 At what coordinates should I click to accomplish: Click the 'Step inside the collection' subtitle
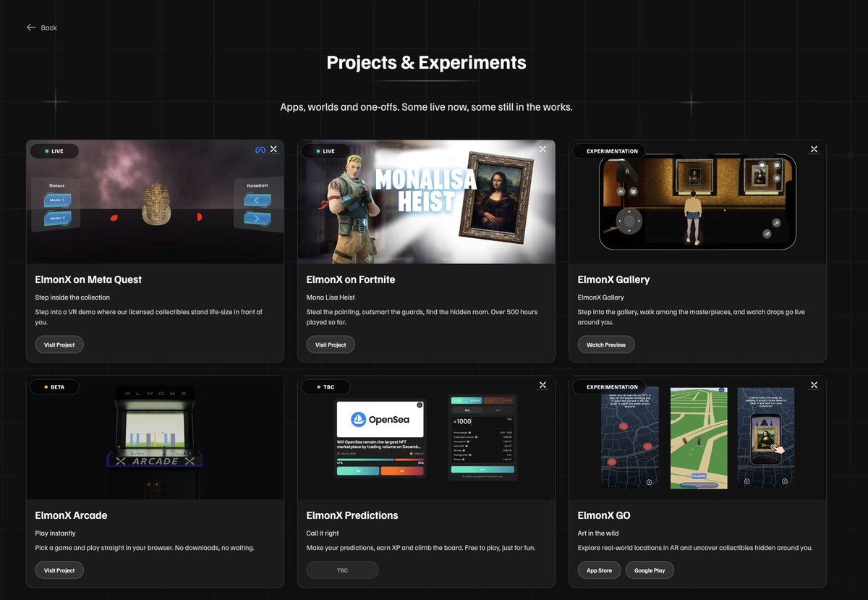[72, 297]
